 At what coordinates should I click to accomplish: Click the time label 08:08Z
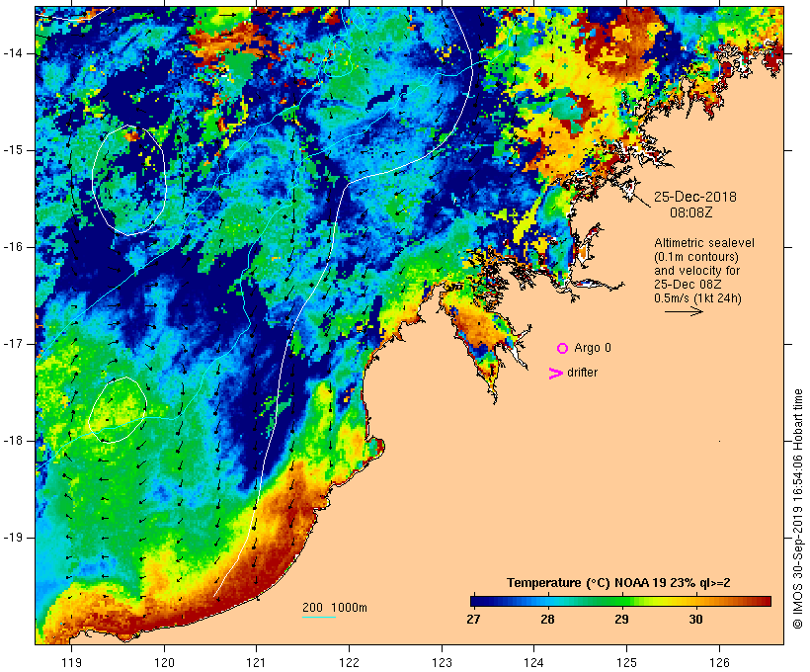click(x=691, y=212)
